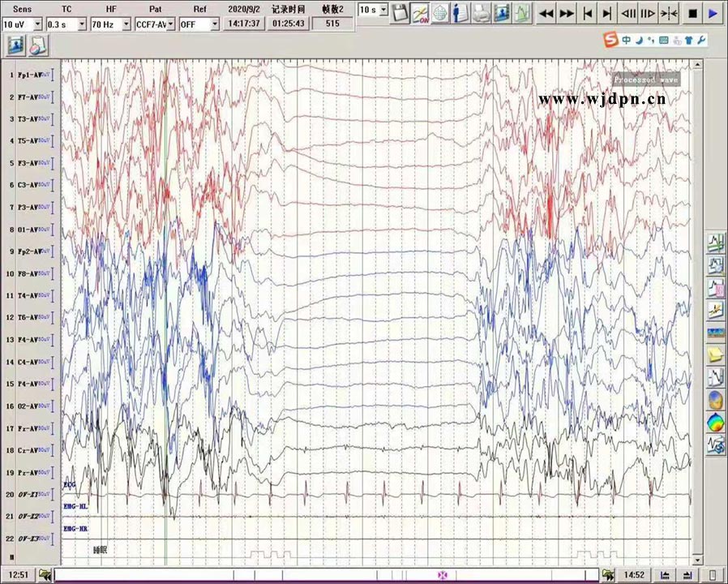Click the save floppy disk icon
728x584 pixels.
coord(400,13)
